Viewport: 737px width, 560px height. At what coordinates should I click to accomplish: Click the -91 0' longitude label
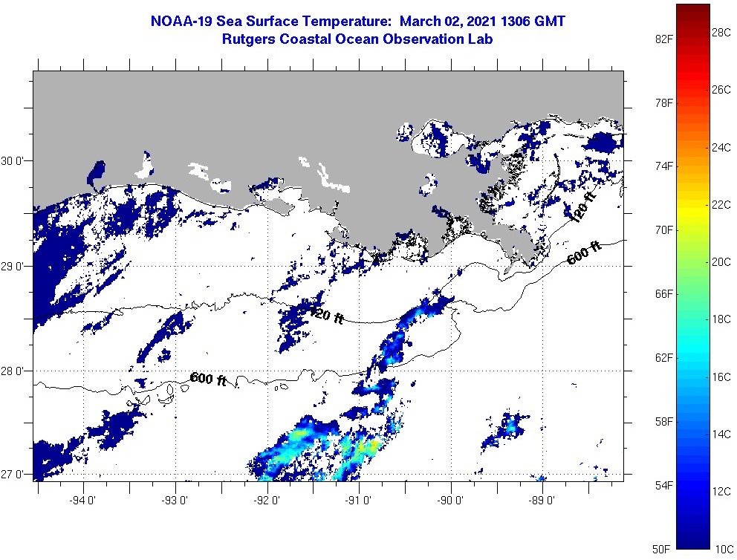point(358,501)
